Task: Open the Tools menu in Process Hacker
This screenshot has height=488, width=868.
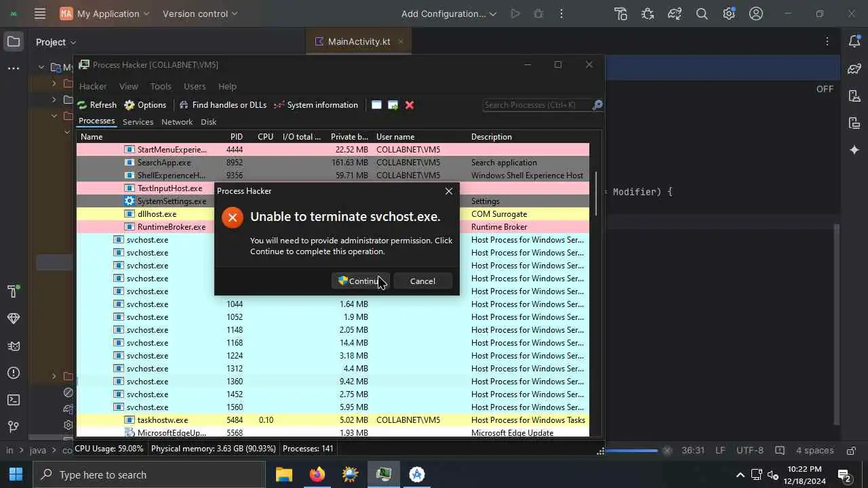Action: (x=161, y=86)
